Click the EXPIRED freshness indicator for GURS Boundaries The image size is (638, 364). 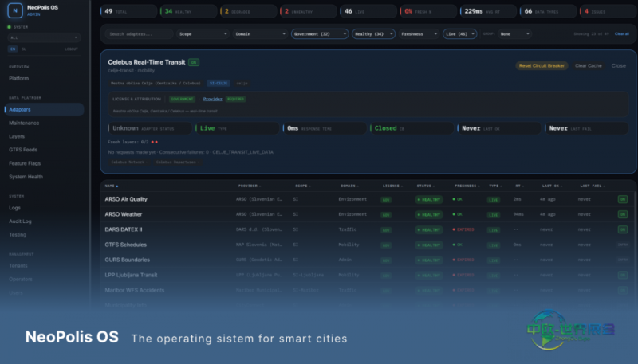click(x=463, y=260)
